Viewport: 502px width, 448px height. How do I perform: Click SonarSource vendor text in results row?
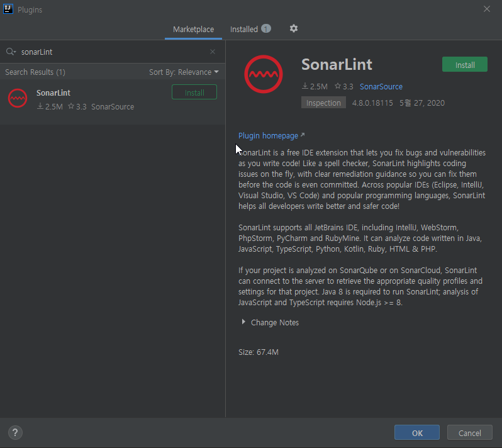tap(113, 107)
